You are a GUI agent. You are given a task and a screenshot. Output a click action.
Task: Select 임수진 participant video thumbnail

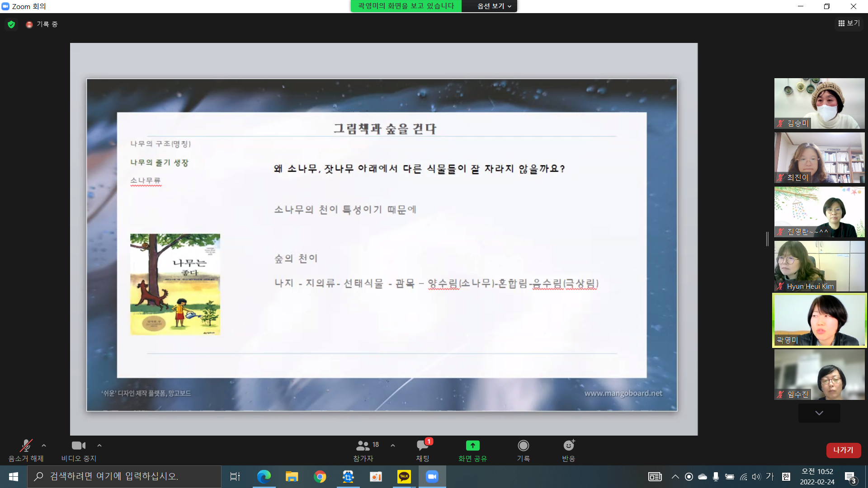pyautogui.click(x=819, y=375)
